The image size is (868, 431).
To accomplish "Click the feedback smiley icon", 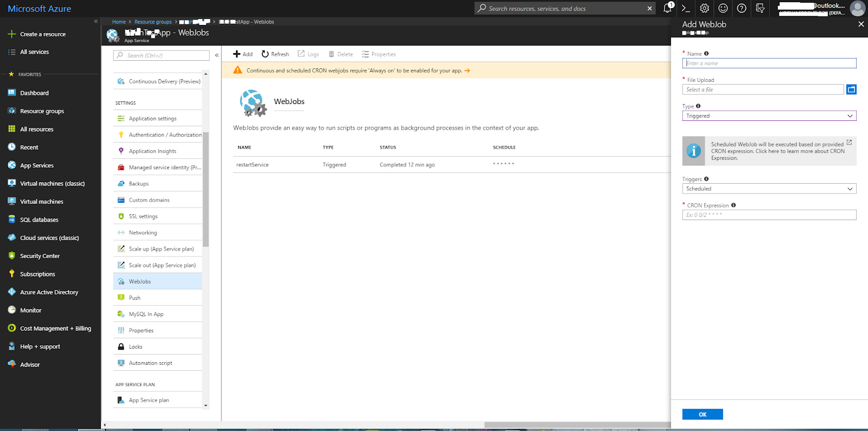I will [x=723, y=8].
